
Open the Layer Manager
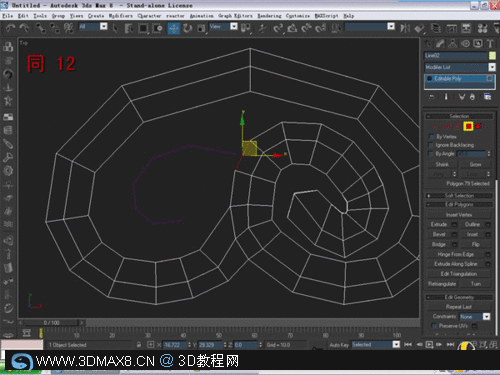435,28
